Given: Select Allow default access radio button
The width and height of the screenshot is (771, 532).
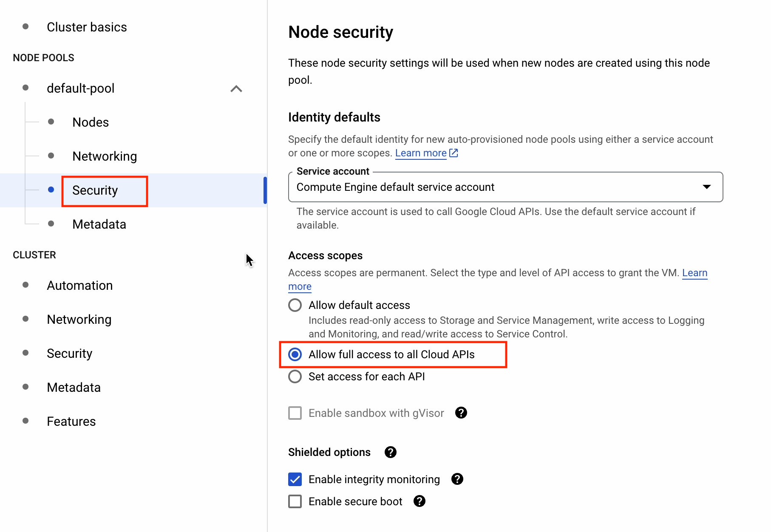Looking at the screenshot, I should (295, 305).
